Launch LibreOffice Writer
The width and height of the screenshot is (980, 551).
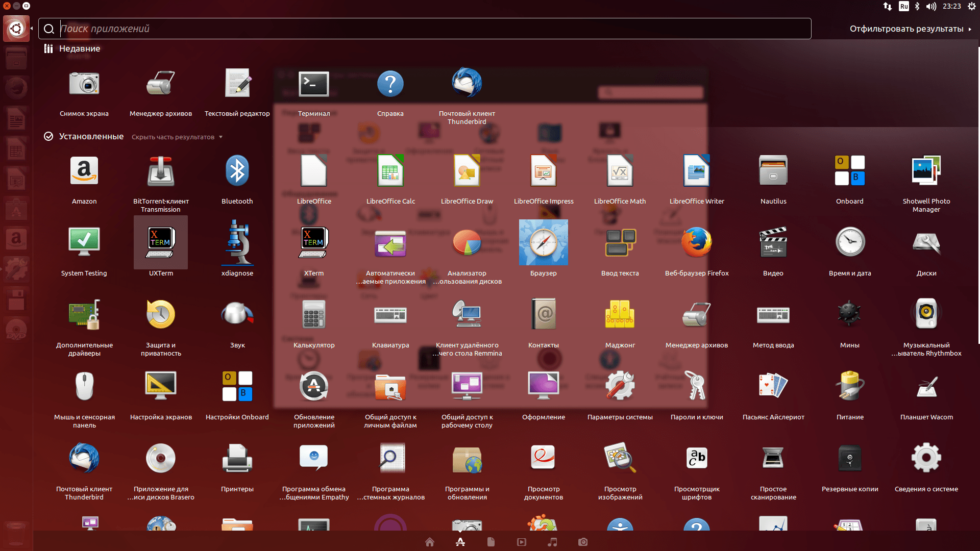[697, 171]
